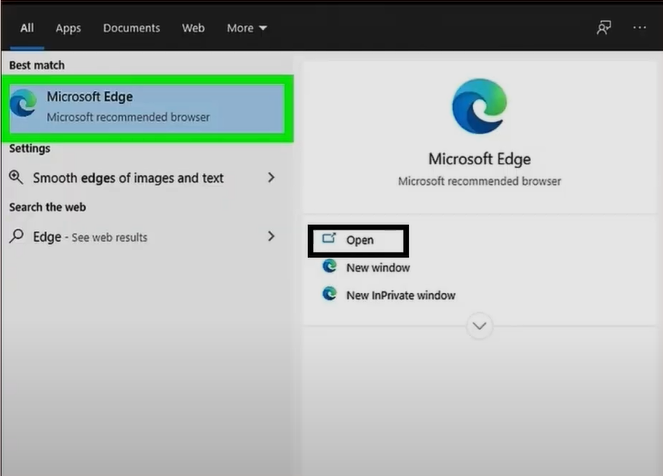
Task: Click Edge icon next to New InPrivate window
Action: [x=329, y=294]
